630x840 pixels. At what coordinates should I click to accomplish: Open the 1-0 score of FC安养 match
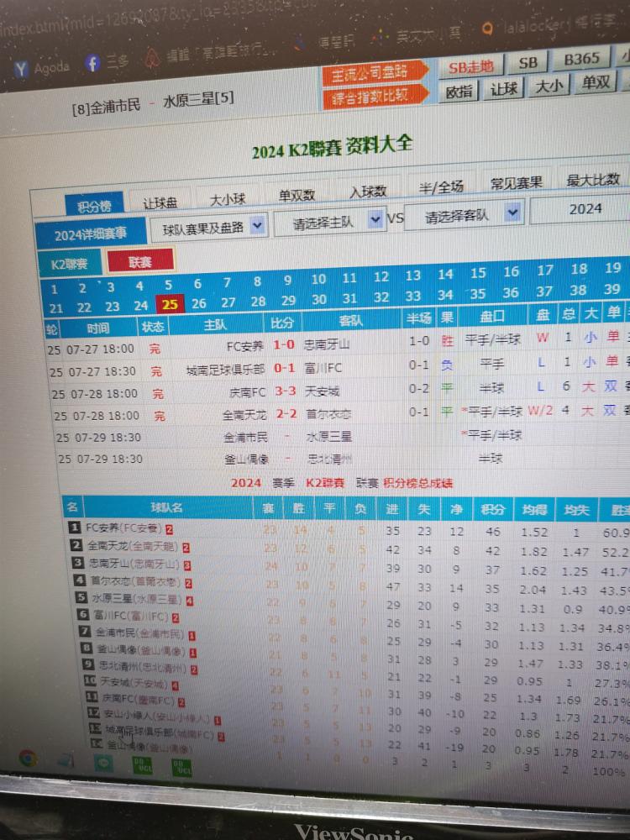point(284,345)
